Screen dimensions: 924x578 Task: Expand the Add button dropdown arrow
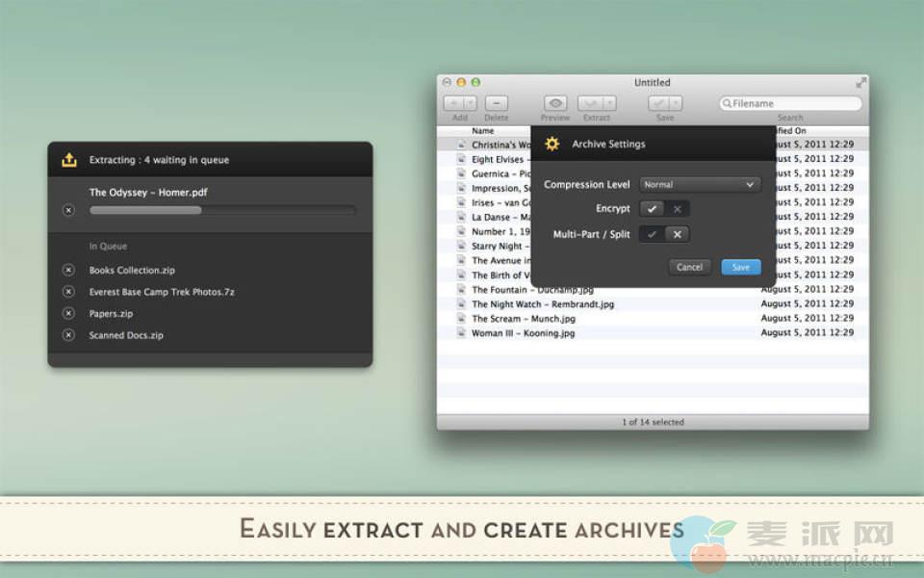(470, 103)
